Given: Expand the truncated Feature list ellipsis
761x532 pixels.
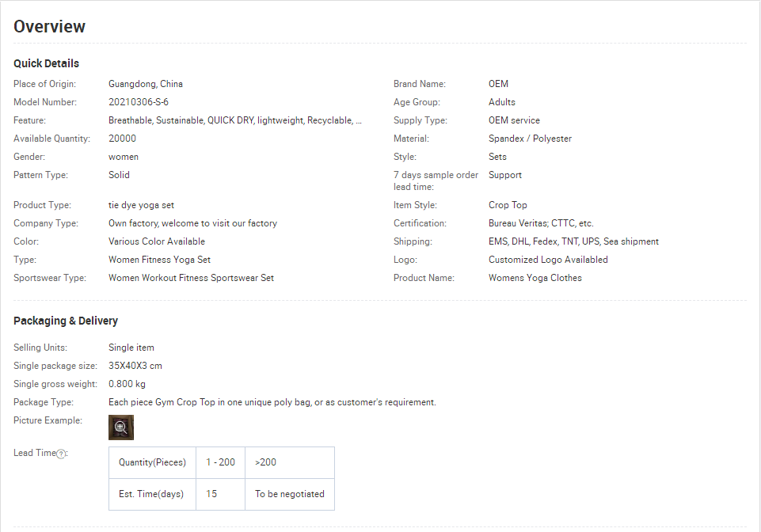Looking at the screenshot, I should pos(359,121).
